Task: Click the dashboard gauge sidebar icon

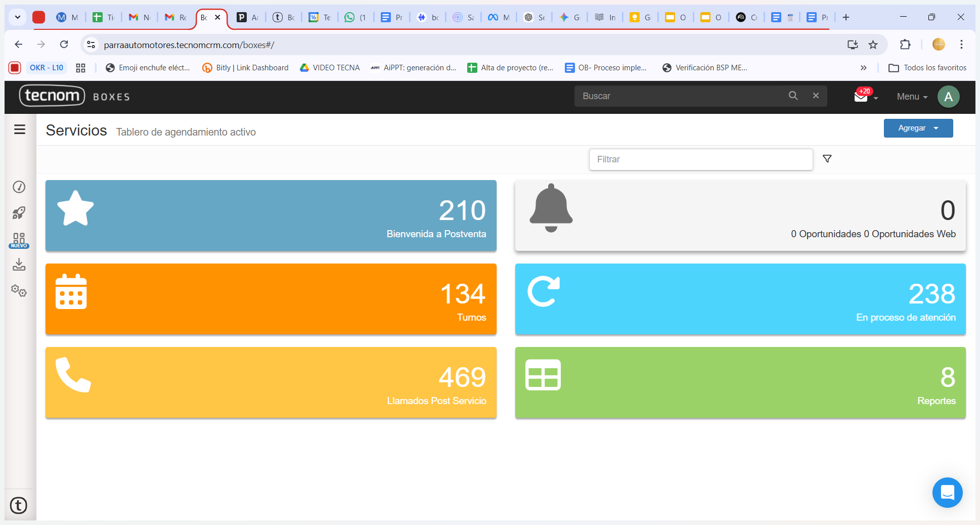Action: coord(19,187)
